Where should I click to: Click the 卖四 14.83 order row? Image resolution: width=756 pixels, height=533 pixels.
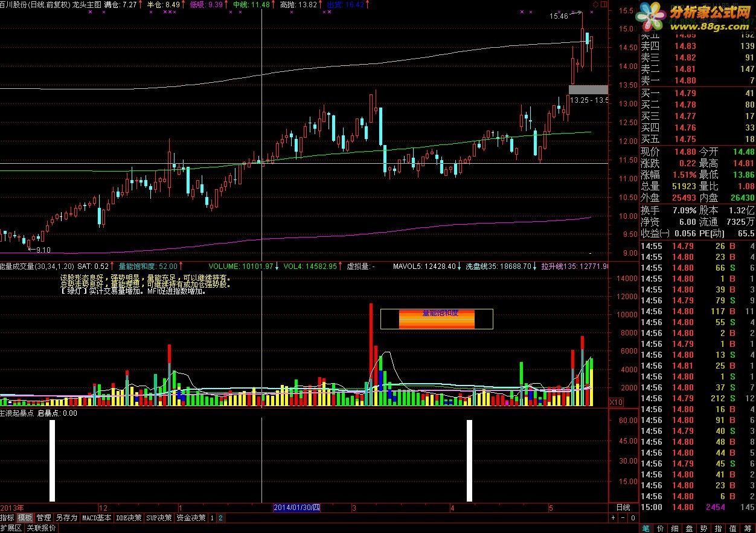[x=697, y=46]
